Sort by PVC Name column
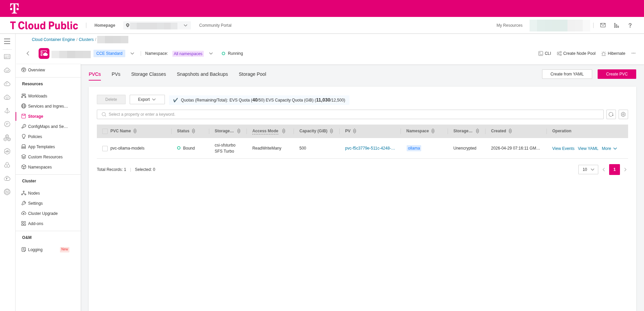This screenshot has height=311, width=644. pos(135,131)
